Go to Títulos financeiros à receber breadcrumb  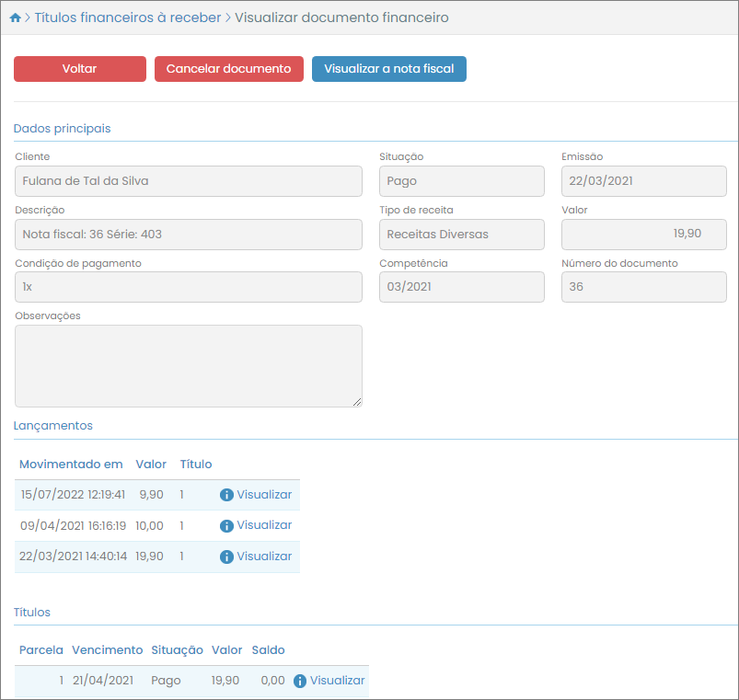(128, 17)
